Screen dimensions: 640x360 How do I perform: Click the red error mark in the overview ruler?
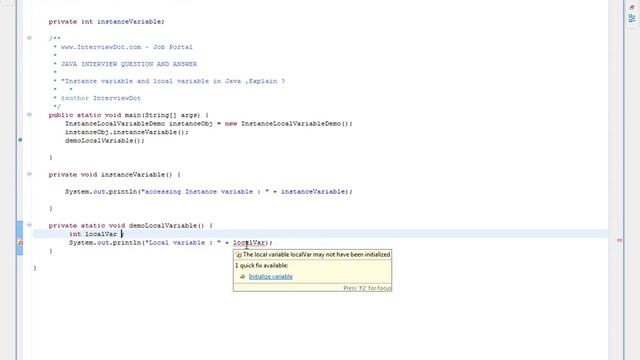click(620, 241)
